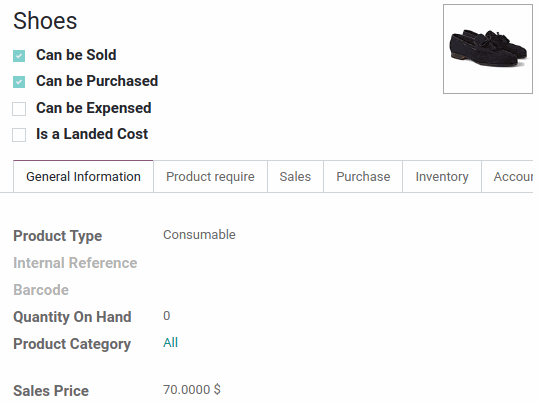
Task: Click the Internal Reference field label
Action: tap(75, 263)
